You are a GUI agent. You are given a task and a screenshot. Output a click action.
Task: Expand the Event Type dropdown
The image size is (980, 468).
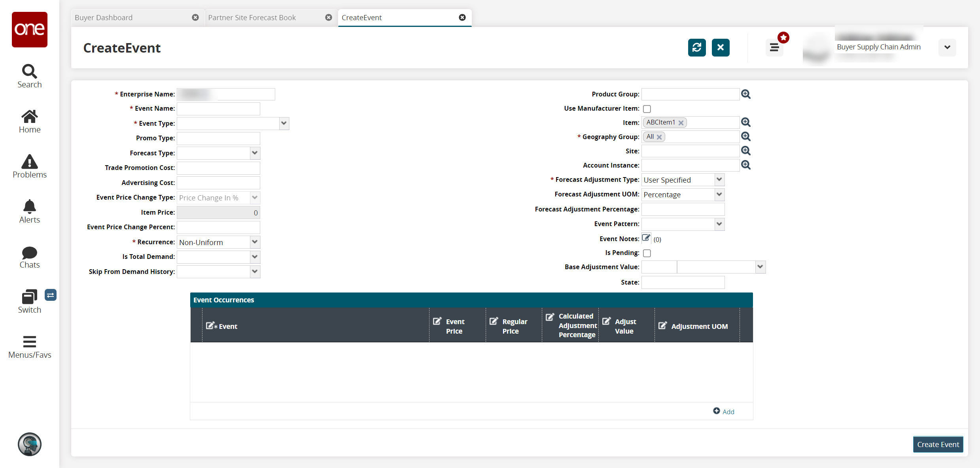pyautogui.click(x=284, y=123)
